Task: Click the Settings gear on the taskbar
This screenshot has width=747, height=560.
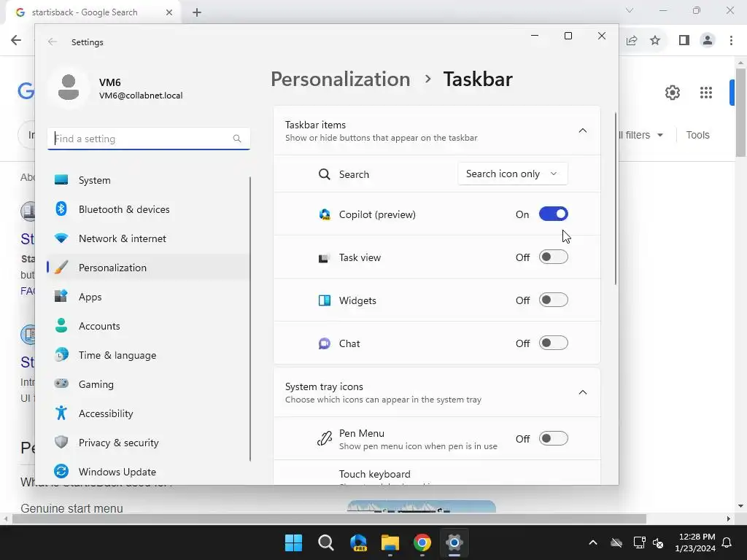Action: coord(454,542)
